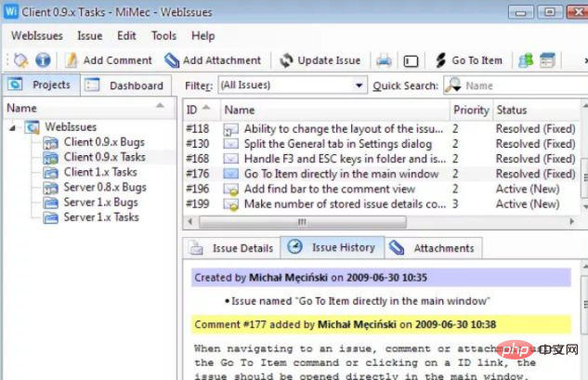Click Update Issue refresh button

tap(320, 60)
